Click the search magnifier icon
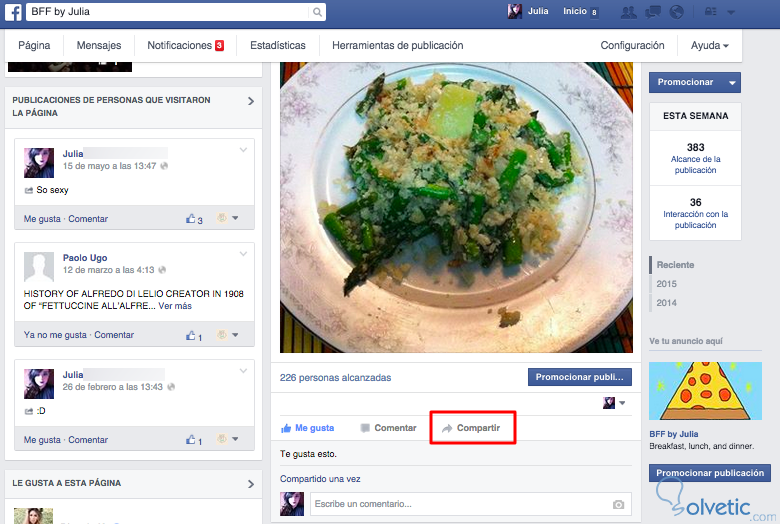 point(317,12)
